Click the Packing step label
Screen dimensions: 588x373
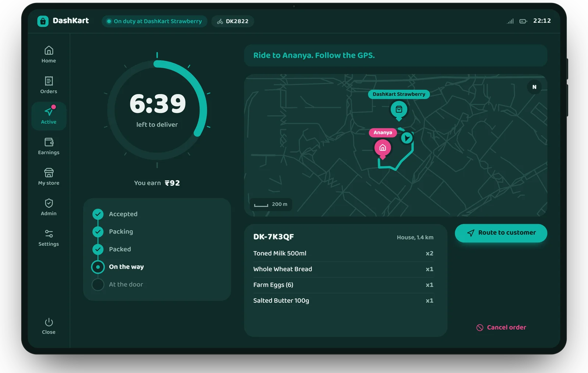click(x=121, y=232)
